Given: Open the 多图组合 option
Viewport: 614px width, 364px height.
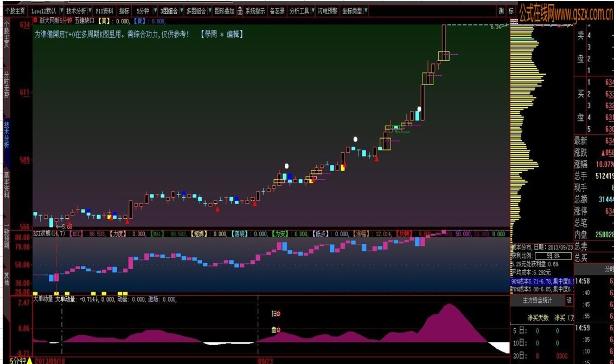Looking at the screenshot, I should pos(196,11).
